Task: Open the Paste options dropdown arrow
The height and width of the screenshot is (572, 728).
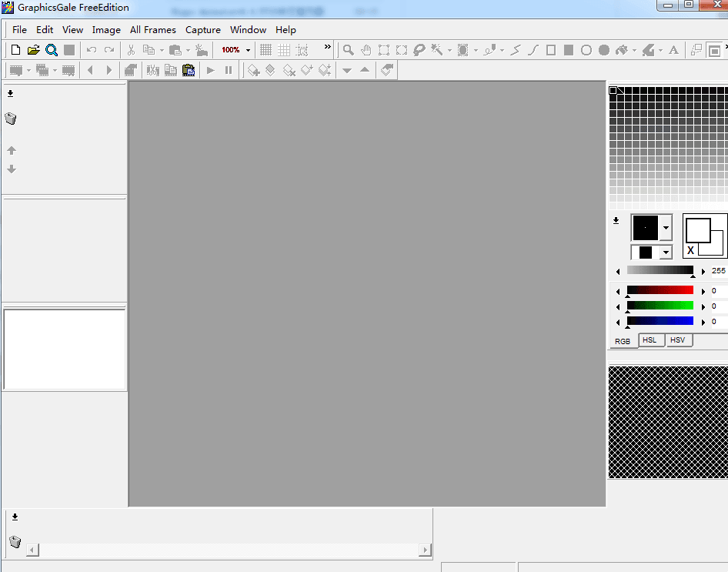Action: pyautogui.click(x=188, y=50)
